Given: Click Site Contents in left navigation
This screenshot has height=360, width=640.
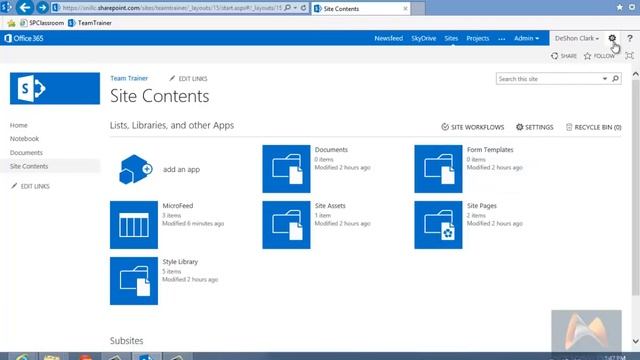Looking at the screenshot, I should coord(29,166).
